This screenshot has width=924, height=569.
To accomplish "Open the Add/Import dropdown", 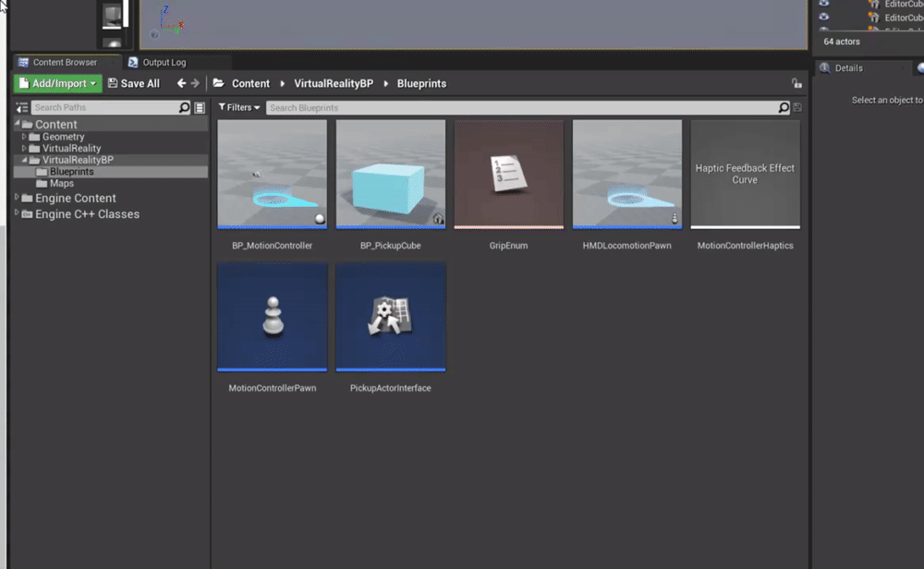I will (x=57, y=84).
